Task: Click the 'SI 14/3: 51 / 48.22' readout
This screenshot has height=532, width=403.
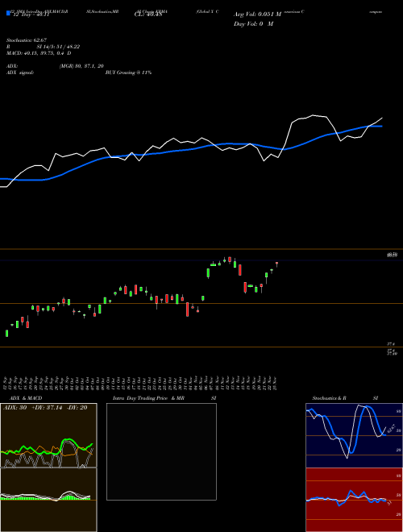Action: [58, 47]
